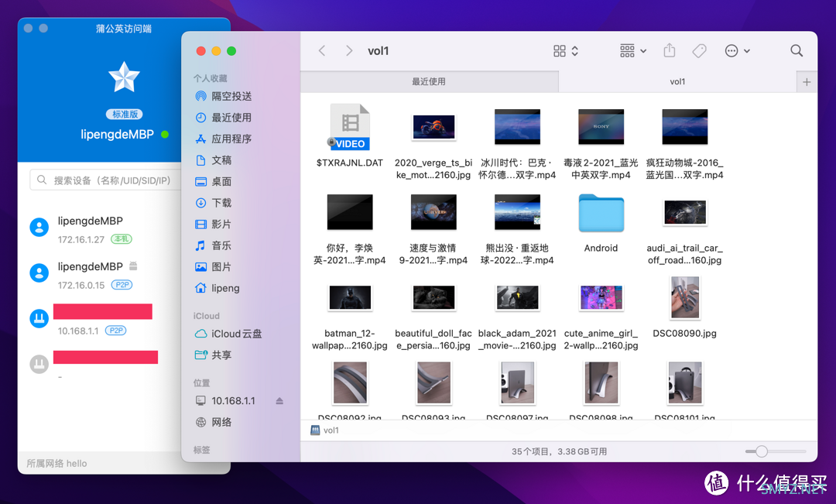This screenshot has height=504, width=836.
Task: Open iCloud 云盘 in sidebar
Action: 229,334
